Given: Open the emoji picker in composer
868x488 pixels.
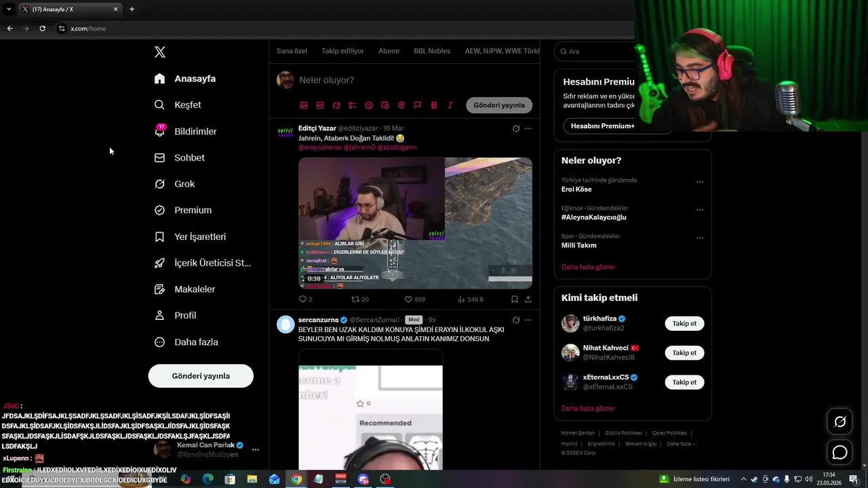Looking at the screenshot, I should coord(369,106).
